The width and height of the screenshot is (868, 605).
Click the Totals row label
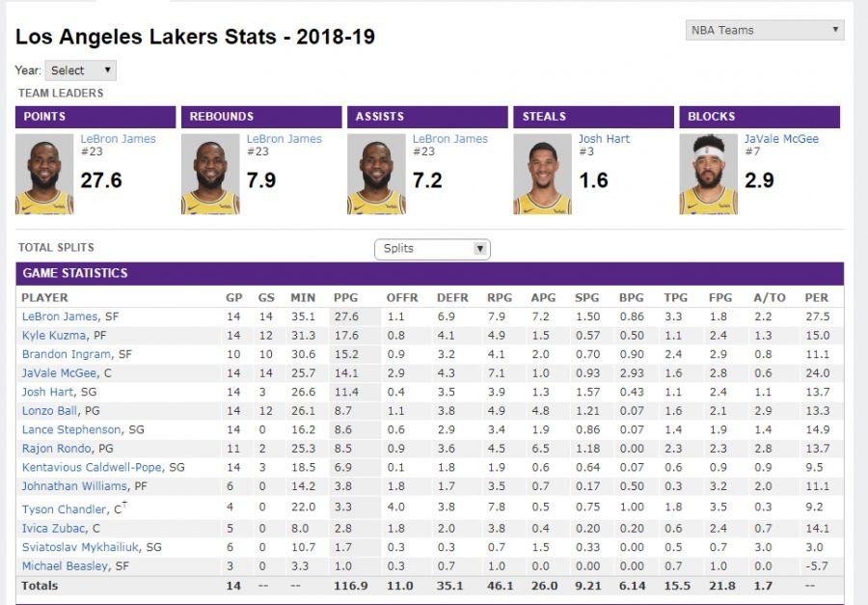[40, 586]
